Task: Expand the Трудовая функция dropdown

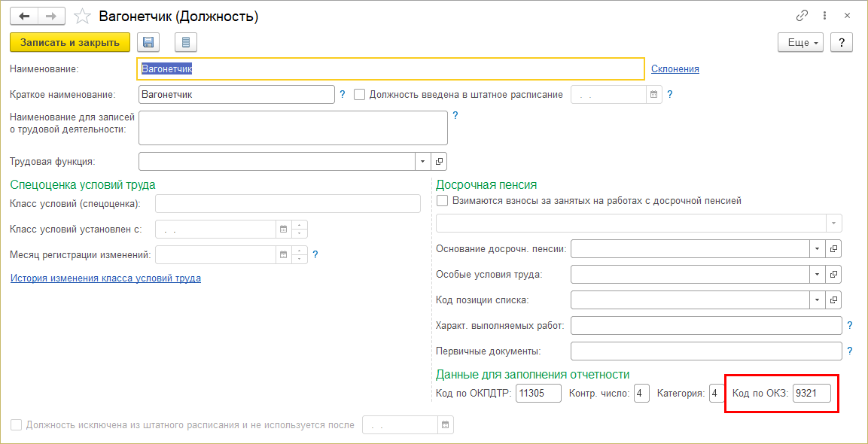Action: pyautogui.click(x=422, y=161)
